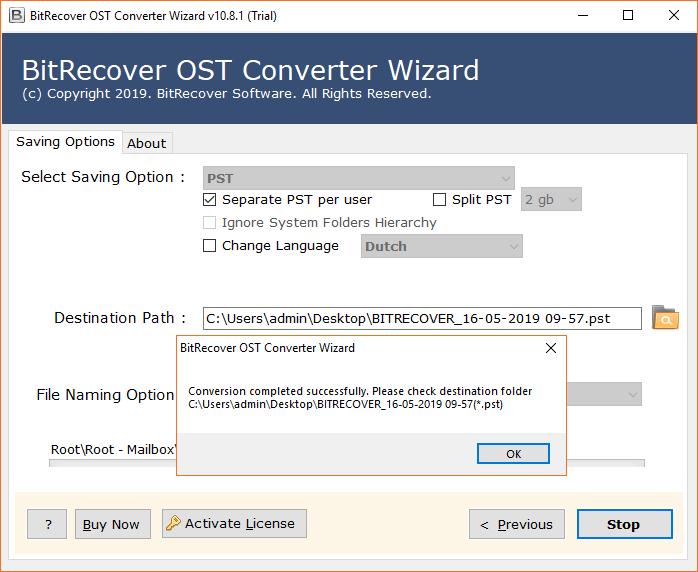The image size is (698, 572).
Task: Enable the Split PST checkbox
Action: tap(439, 199)
